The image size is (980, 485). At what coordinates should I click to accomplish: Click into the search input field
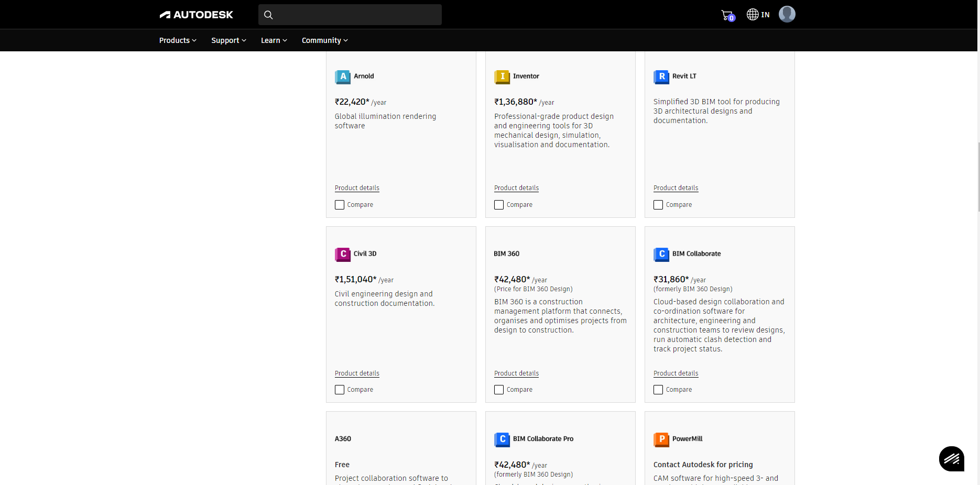pyautogui.click(x=350, y=15)
